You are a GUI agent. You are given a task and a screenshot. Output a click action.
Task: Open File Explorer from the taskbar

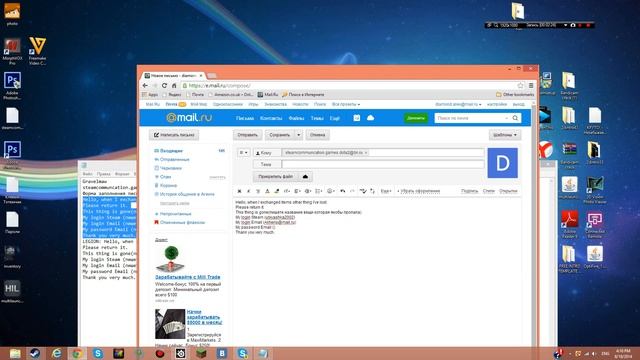coord(15,353)
